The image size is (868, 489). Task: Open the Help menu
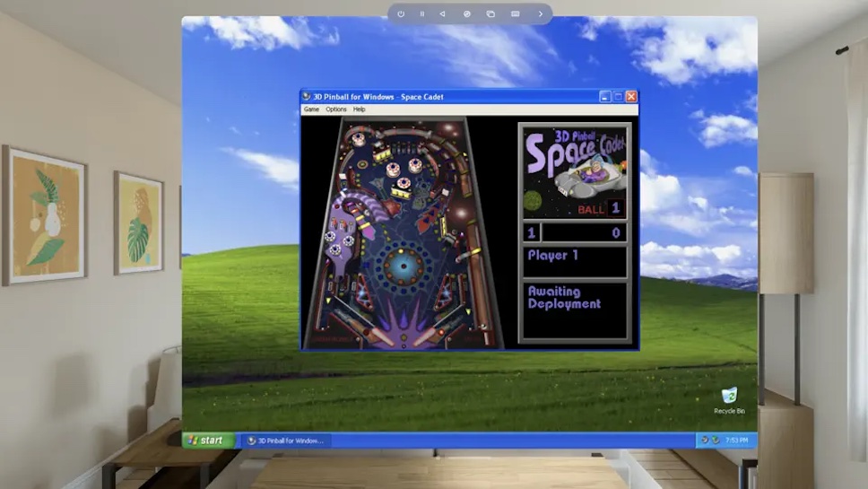(359, 109)
